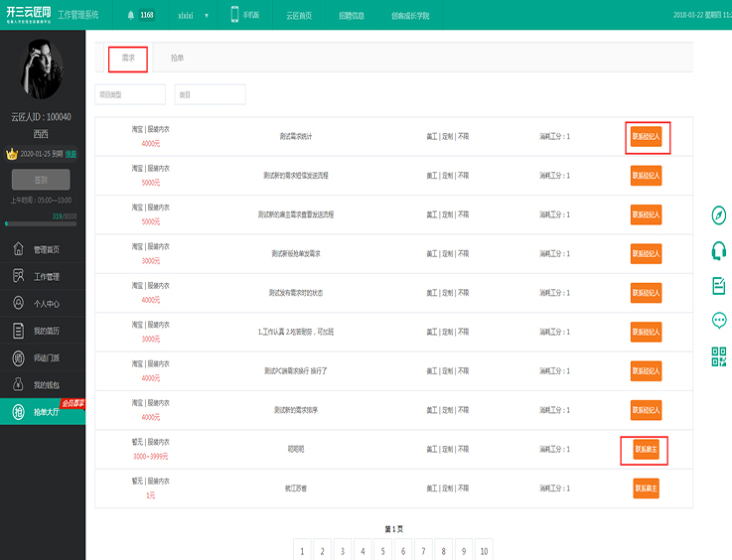Viewport: 732px width, 560px height.
Task: Click the 开三云匠网 logo
Action: tap(29, 15)
